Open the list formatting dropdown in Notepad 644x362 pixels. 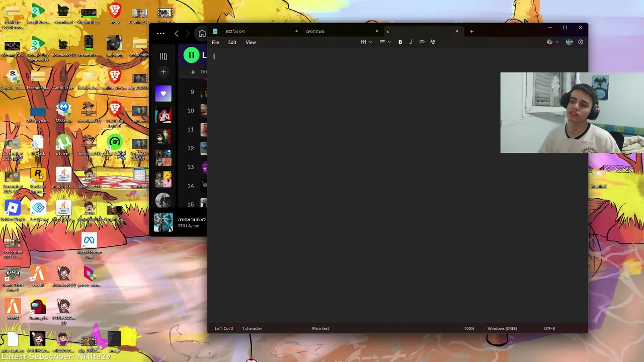(x=385, y=42)
